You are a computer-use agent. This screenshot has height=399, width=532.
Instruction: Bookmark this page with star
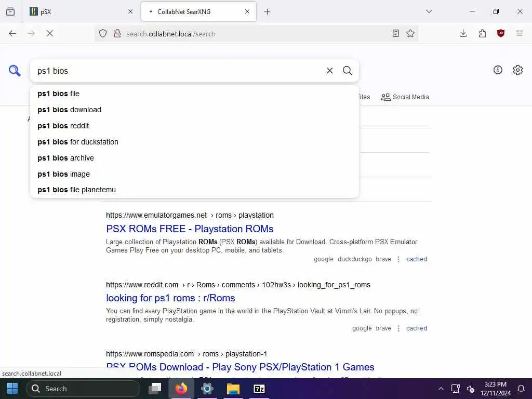click(x=410, y=33)
